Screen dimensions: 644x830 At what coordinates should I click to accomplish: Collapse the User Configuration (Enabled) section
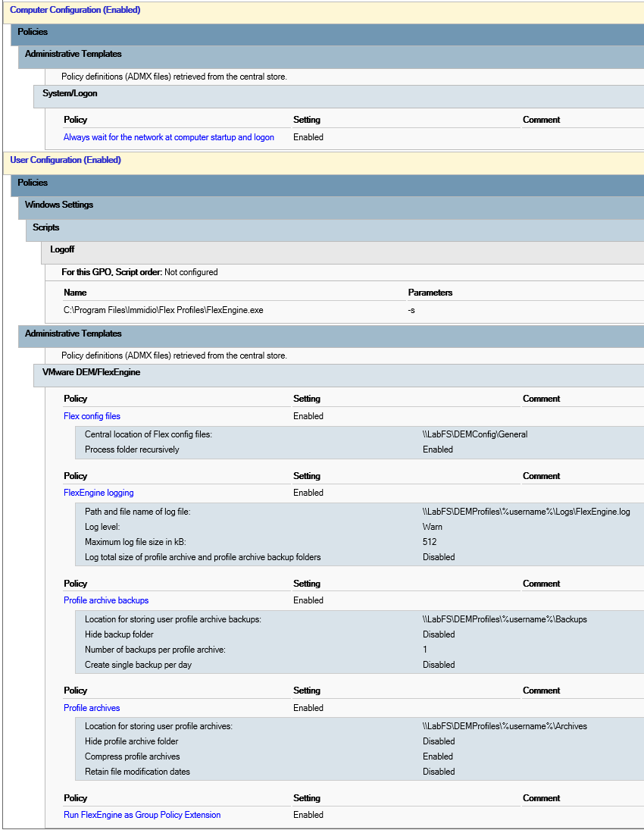(65, 161)
